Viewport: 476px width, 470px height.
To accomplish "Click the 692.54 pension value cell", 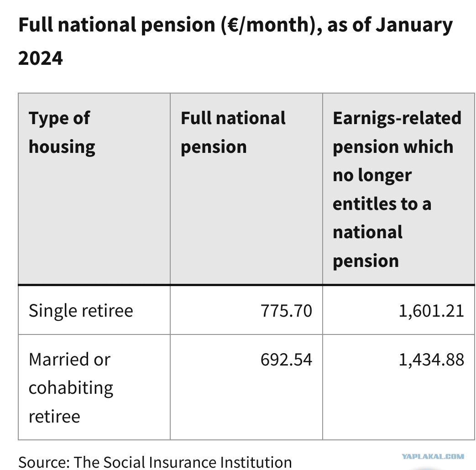I will click(x=246, y=387).
